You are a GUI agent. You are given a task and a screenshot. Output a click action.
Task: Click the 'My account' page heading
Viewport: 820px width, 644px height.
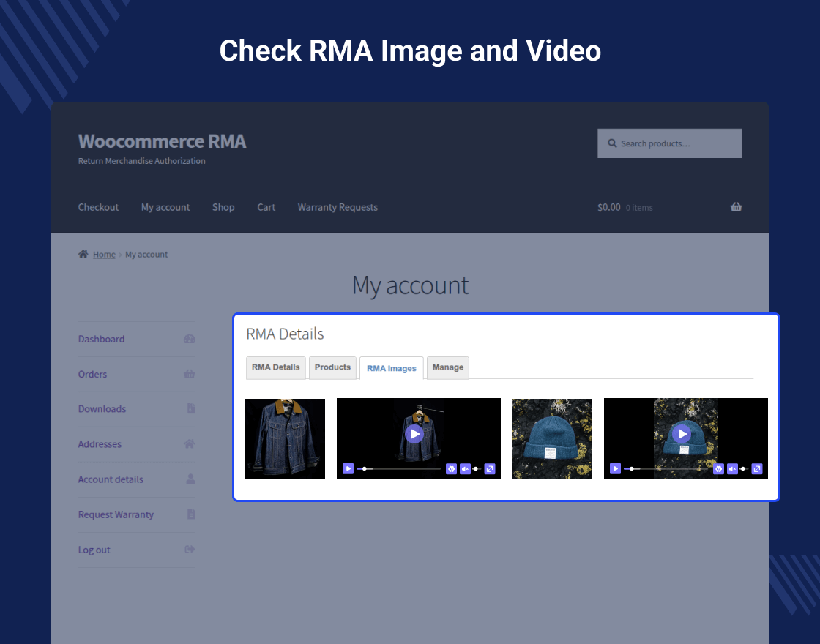coord(410,285)
